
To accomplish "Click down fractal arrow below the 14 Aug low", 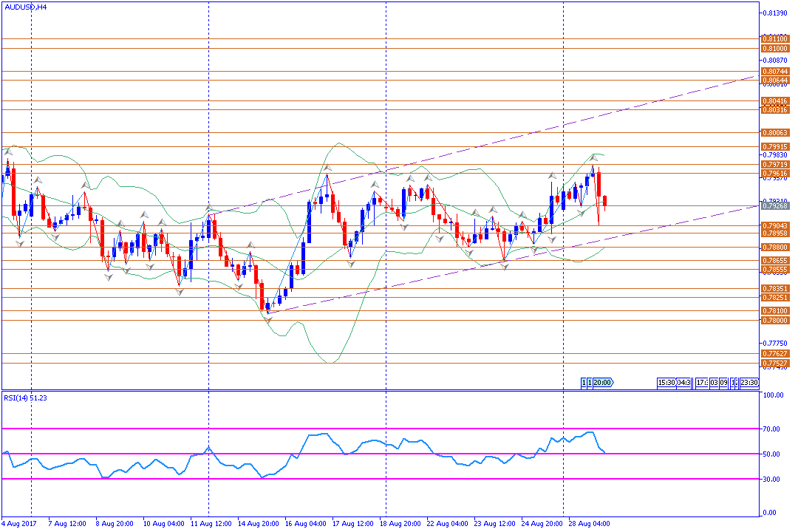I will click(269, 318).
